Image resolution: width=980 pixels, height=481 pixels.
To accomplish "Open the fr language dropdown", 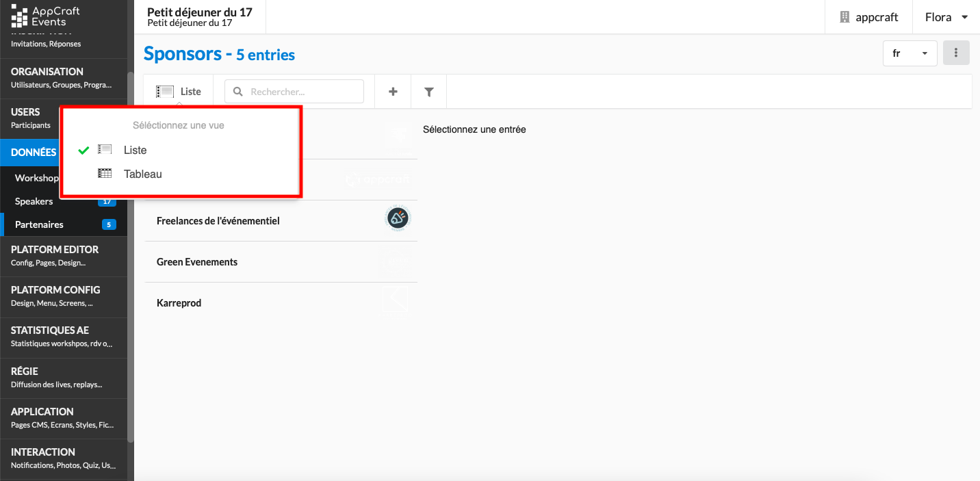I will tap(910, 53).
